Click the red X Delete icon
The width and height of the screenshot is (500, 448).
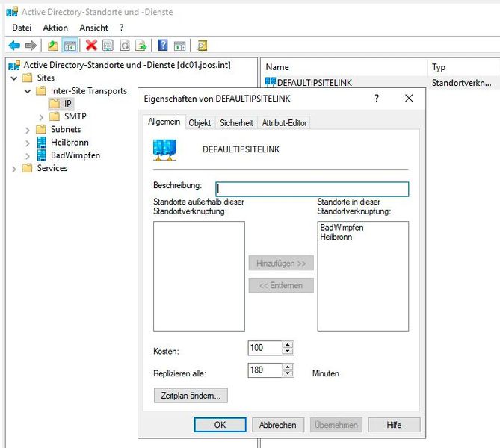tap(91, 46)
